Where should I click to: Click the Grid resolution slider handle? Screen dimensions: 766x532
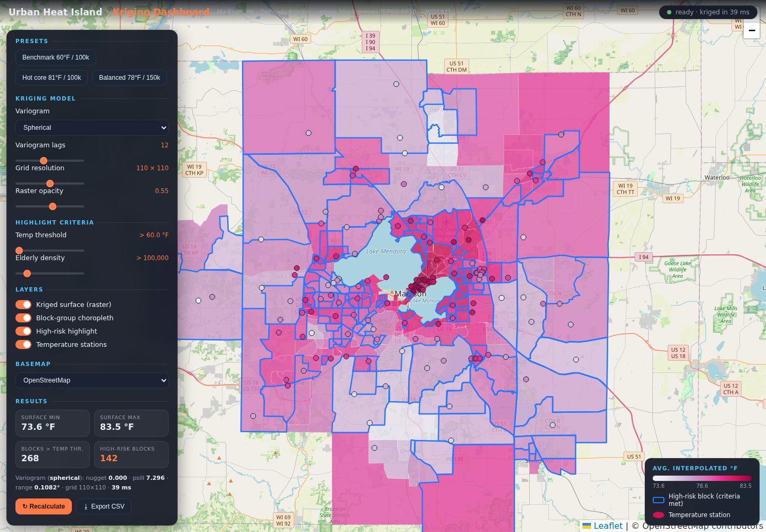[50, 184]
